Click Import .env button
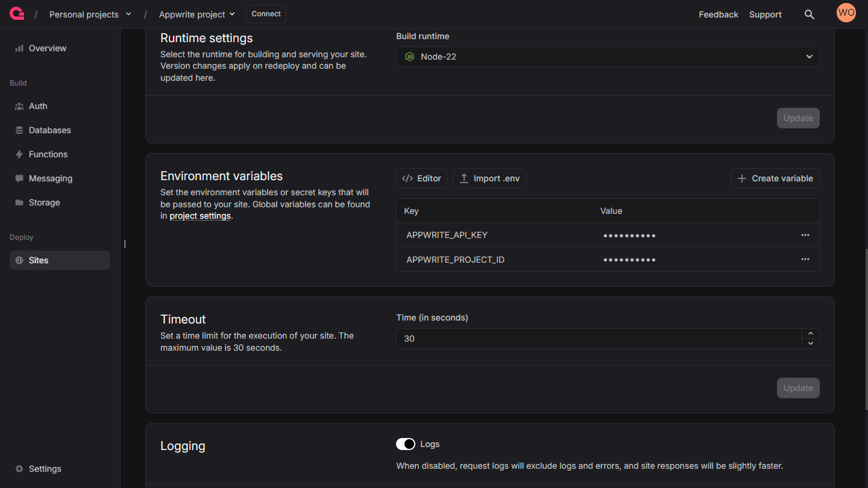Screen dimensions: 868x488 click(x=489, y=178)
